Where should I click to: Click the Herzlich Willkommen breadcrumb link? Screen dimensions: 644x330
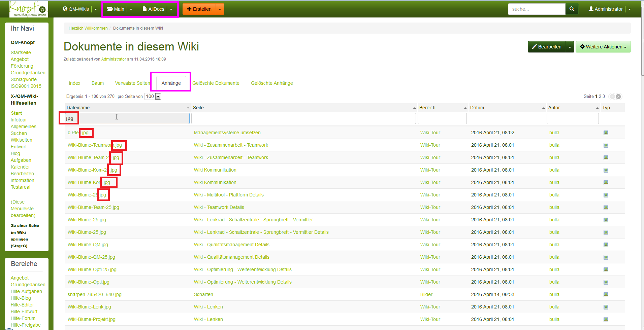[88, 28]
